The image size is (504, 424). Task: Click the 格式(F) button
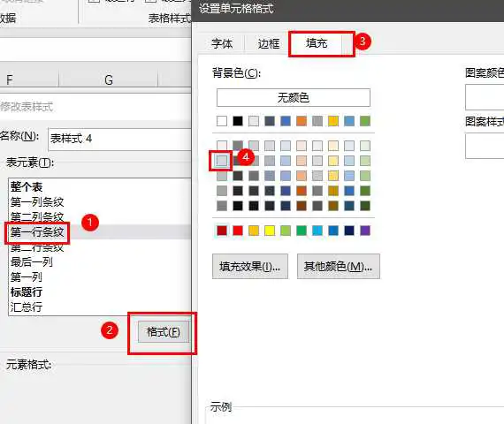pos(164,332)
